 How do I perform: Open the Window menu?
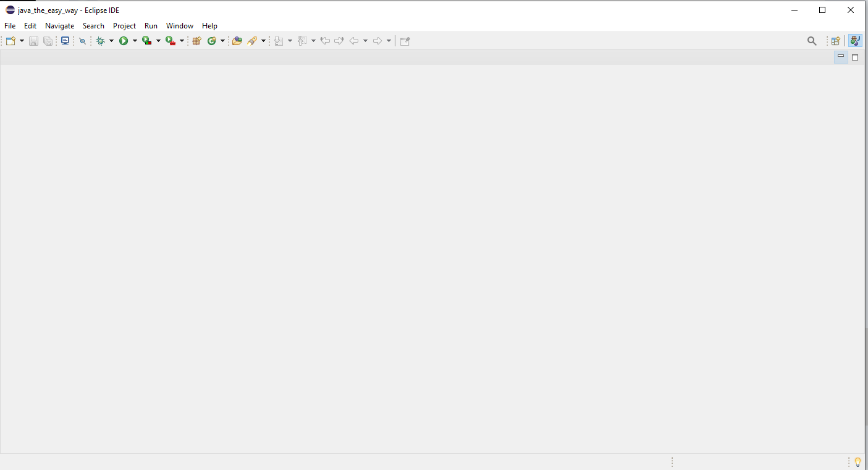click(x=180, y=26)
